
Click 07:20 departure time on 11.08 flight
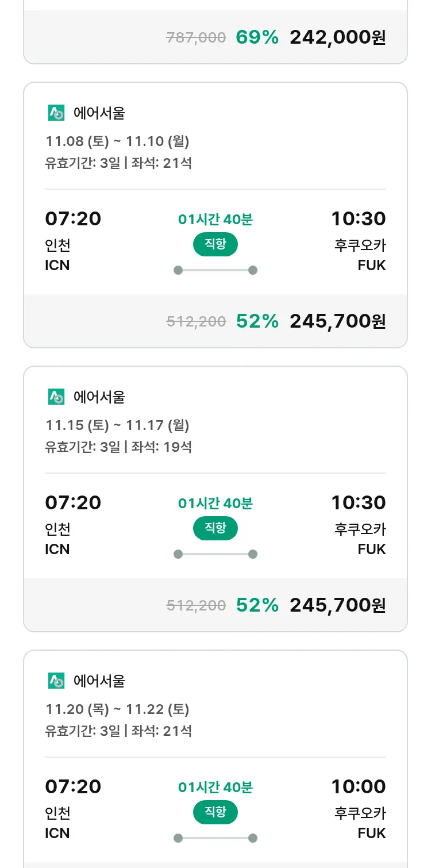tap(73, 218)
